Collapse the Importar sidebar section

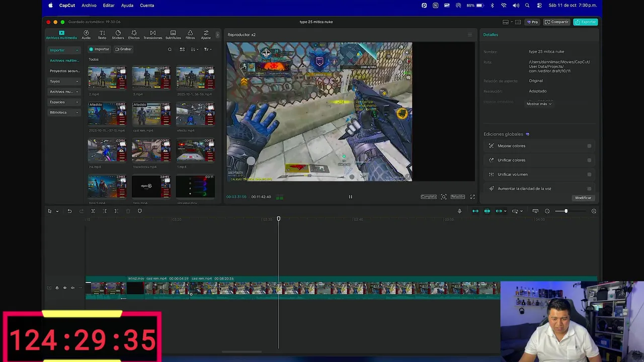[x=64, y=50]
